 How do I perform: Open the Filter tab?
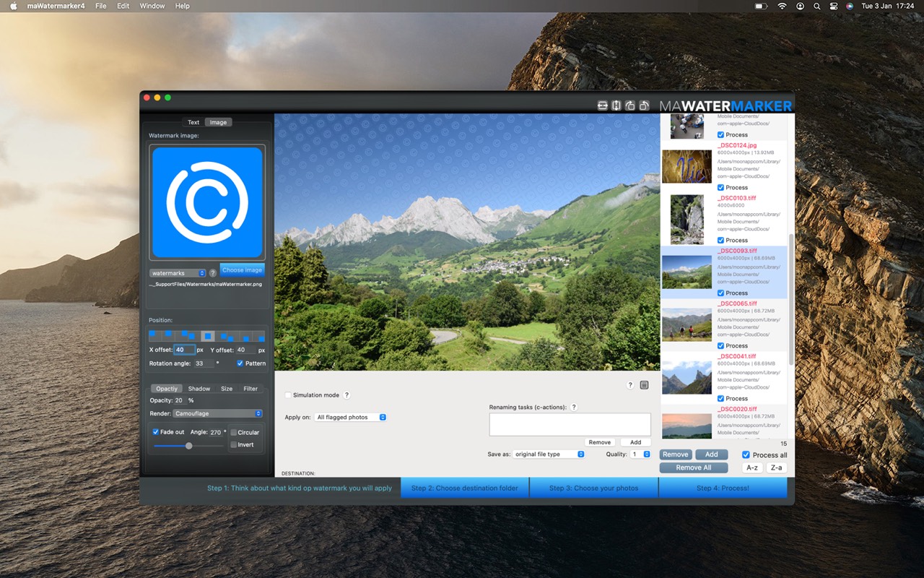tap(250, 389)
